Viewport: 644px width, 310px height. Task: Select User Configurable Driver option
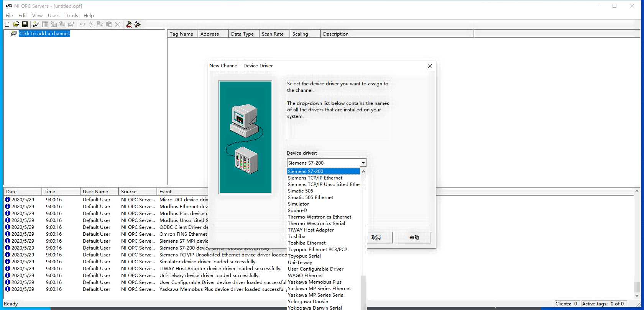315,269
